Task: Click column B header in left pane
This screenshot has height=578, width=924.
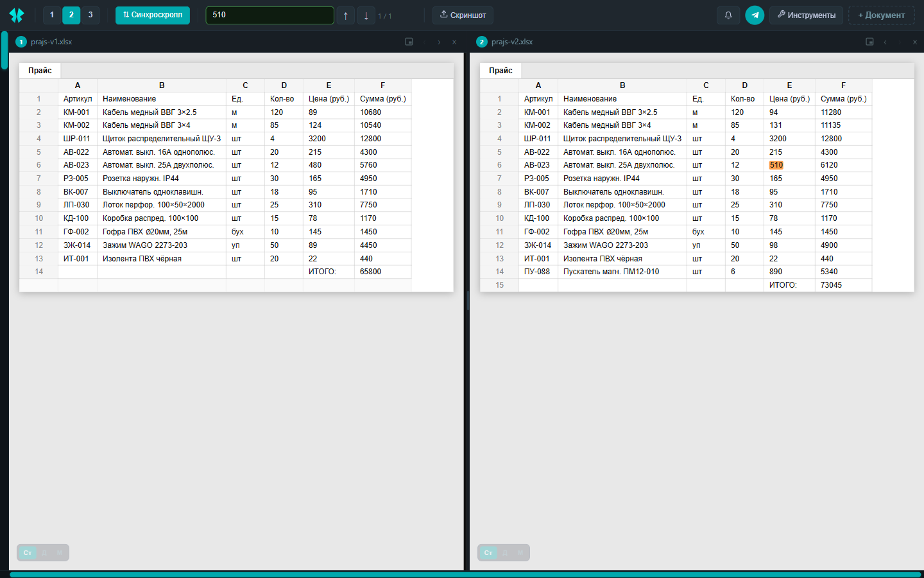Action: 162,85
